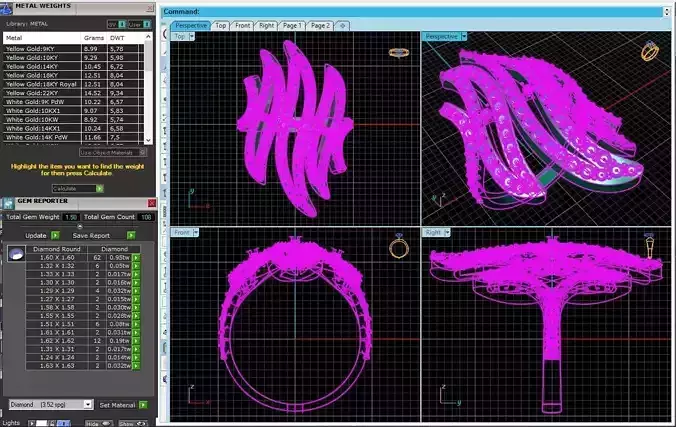Click scroll-down arrow of metal list
676x427 pixels.
(x=148, y=140)
